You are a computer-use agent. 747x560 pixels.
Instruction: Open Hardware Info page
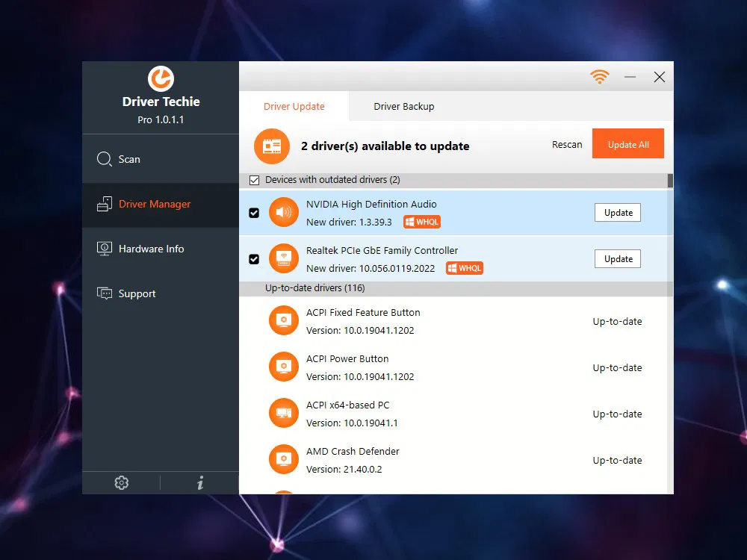(x=161, y=249)
